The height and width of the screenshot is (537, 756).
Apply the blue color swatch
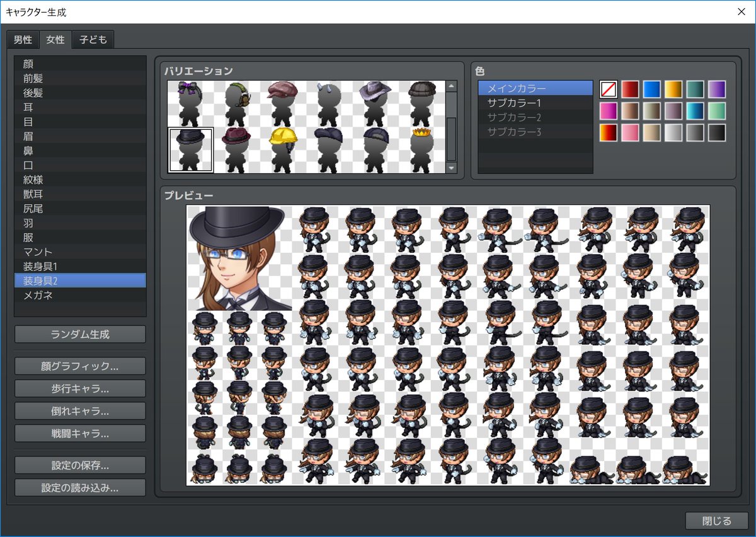651,89
